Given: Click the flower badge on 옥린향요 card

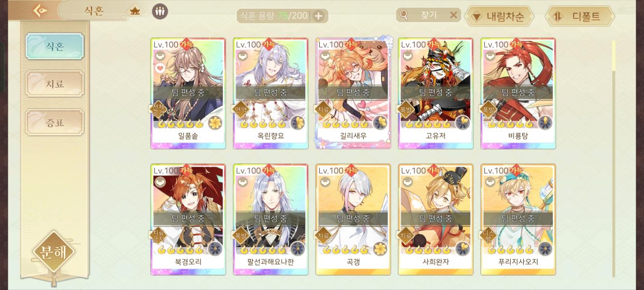Looking at the screenshot, I should [298, 123].
